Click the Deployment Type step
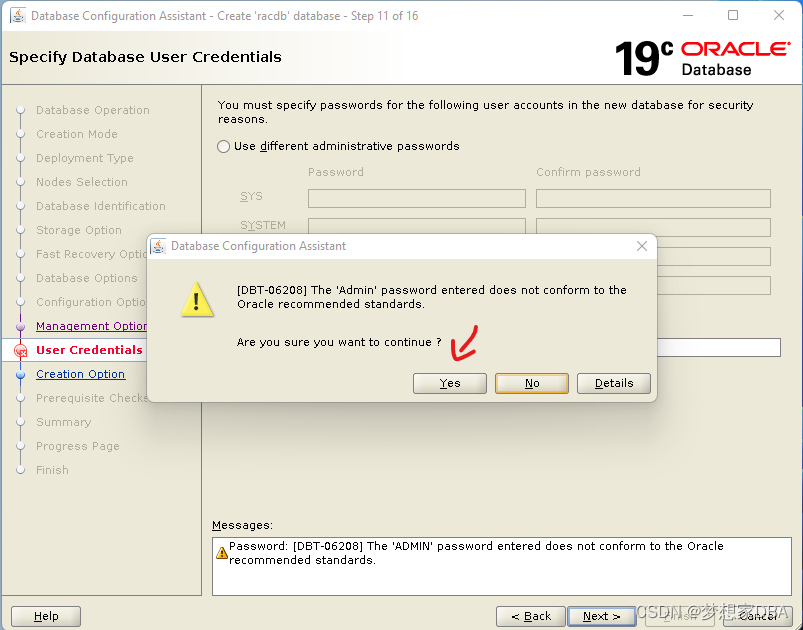803x630 pixels. click(x=84, y=158)
